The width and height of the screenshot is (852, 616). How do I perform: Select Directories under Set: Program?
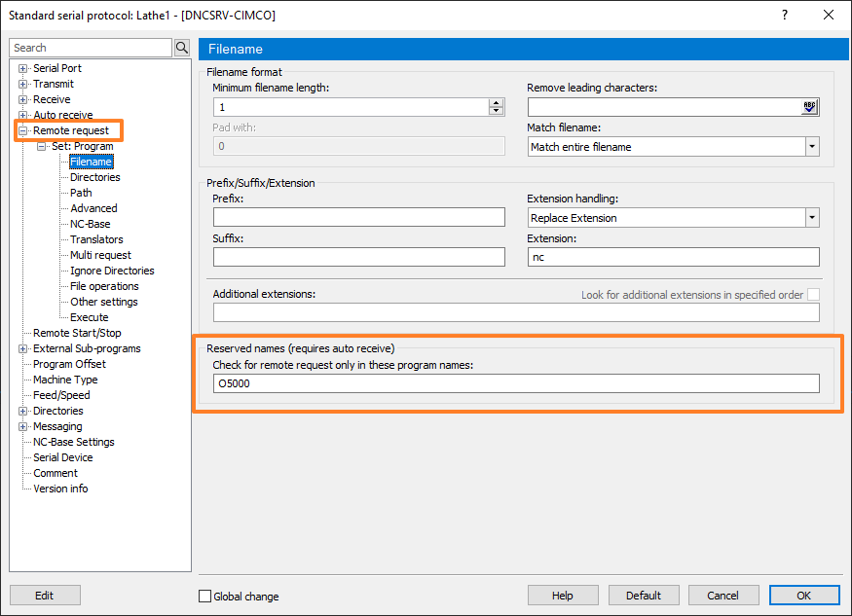coord(95,177)
